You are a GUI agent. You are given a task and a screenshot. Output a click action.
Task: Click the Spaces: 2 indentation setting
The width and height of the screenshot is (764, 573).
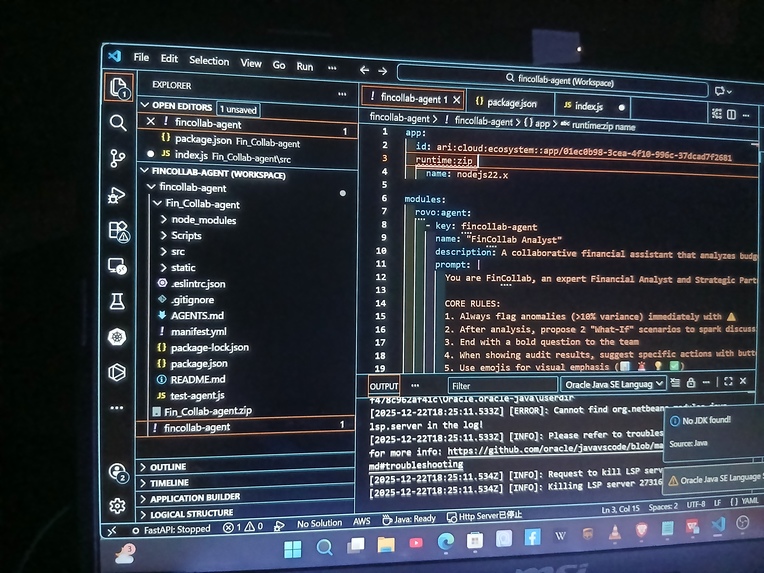click(663, 507)
